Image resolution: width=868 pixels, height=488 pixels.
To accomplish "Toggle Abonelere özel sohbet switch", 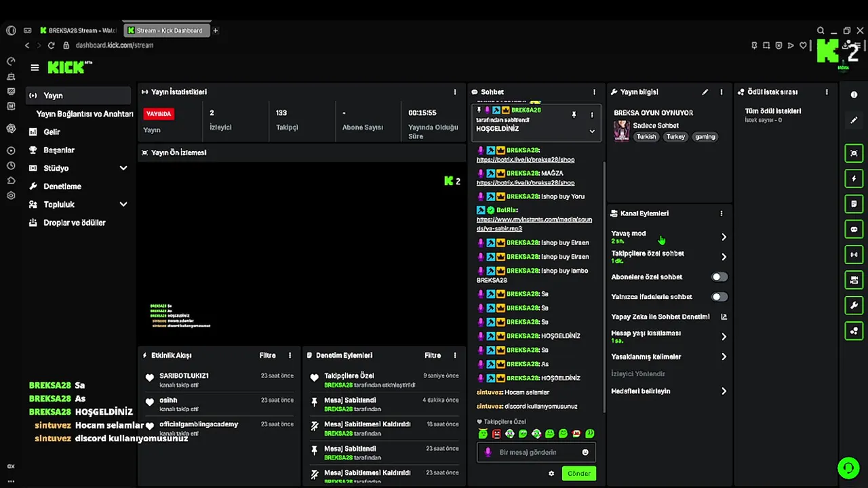I will [x=719, y=277].
